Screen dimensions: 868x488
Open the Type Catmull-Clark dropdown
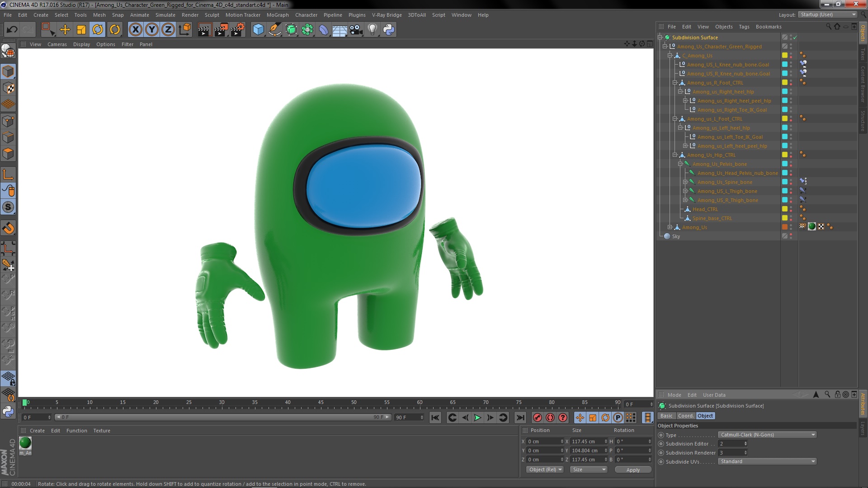tap(767, 435)
